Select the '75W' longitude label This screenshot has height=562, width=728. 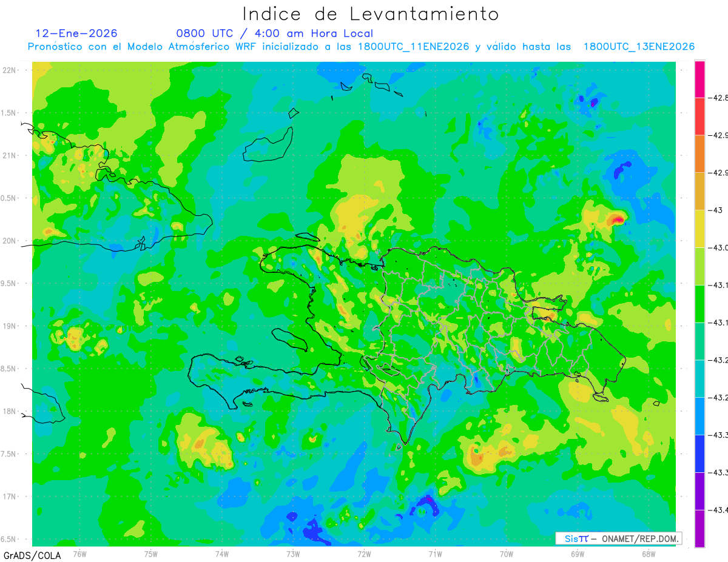pos(151,553)
